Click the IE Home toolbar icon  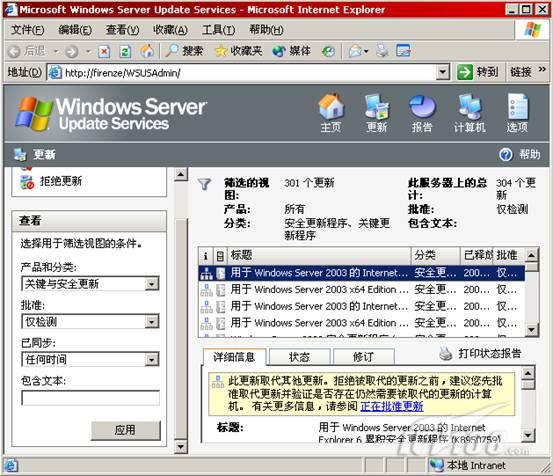tap(147, 51)
